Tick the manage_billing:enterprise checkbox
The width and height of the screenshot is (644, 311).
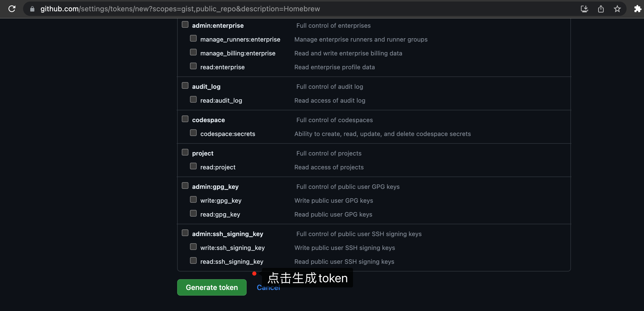pyautogui.click(x=193, y=52)
